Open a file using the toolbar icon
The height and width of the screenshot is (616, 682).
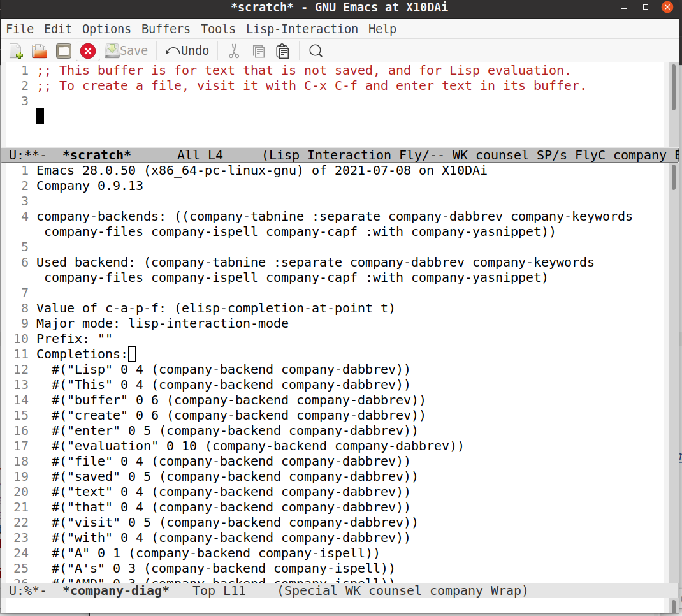pos(38,51)
